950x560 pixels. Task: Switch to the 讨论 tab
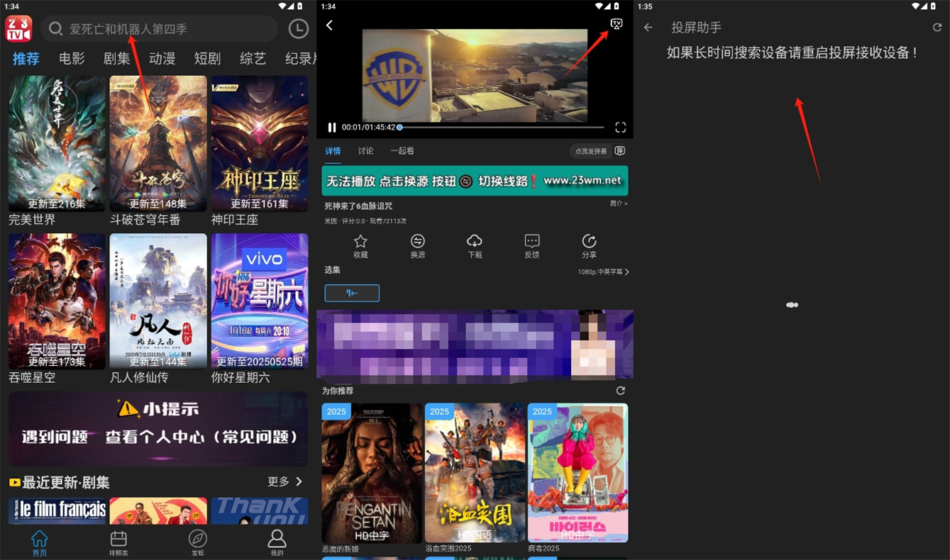click(365, 151)
